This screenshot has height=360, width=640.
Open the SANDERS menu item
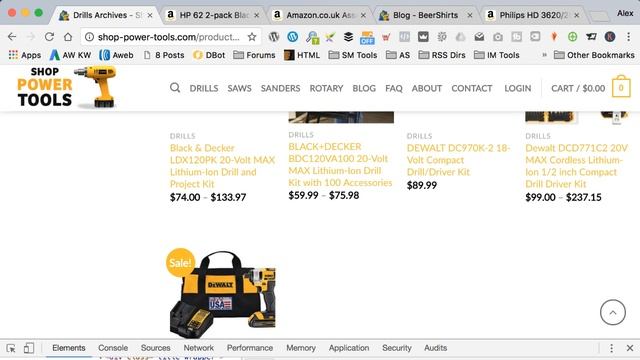click(280, 88)
